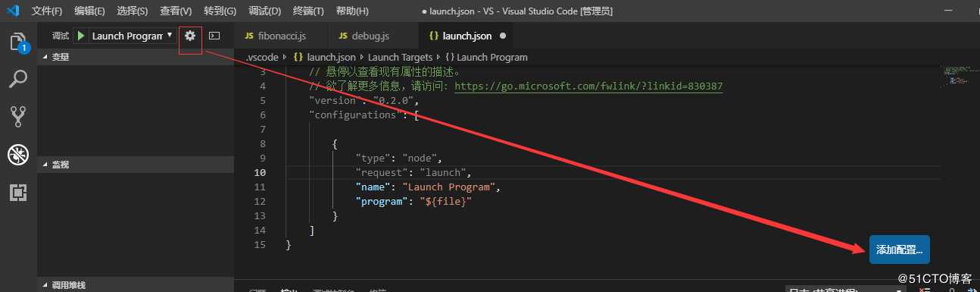Viewport: 980px width, 292px height.
Task: Collapse the 变量 (Variables) section
Action: coord(136,56)
